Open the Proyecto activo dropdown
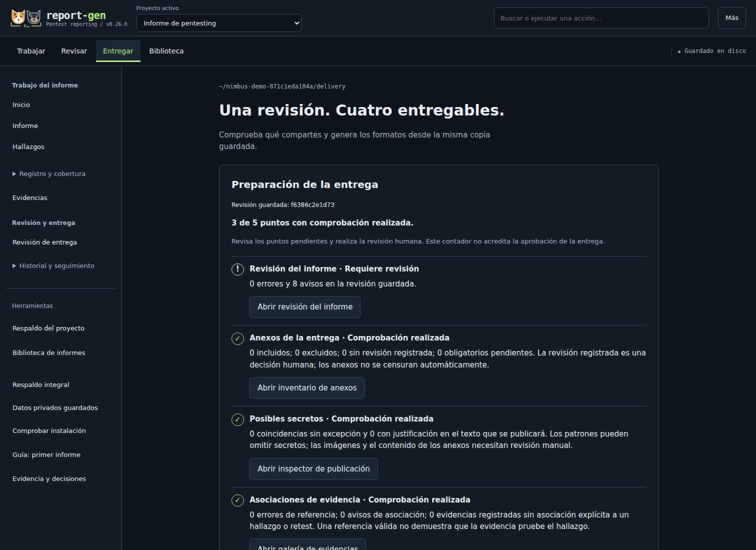 [219, 23]
